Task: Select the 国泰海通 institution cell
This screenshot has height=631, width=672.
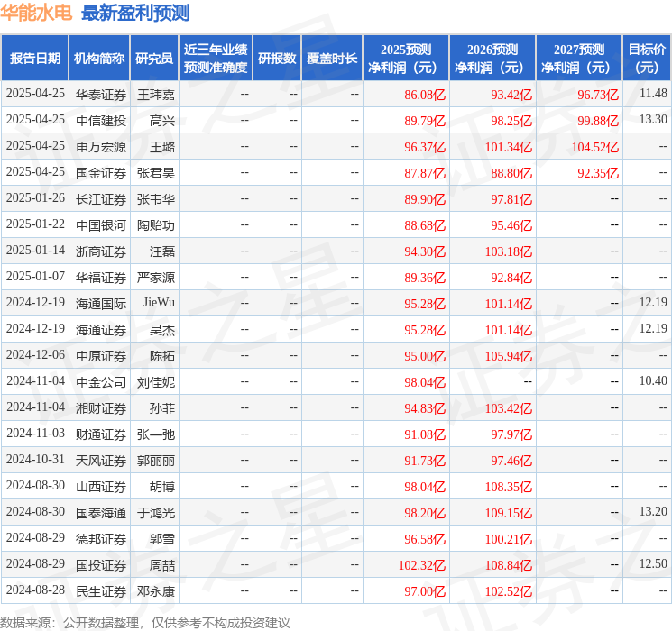Action: 101,513
